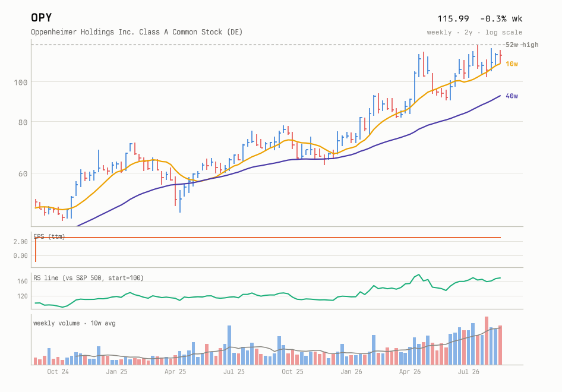Click the 52w high label
This screenshot has height=392, width=562.
522,45
